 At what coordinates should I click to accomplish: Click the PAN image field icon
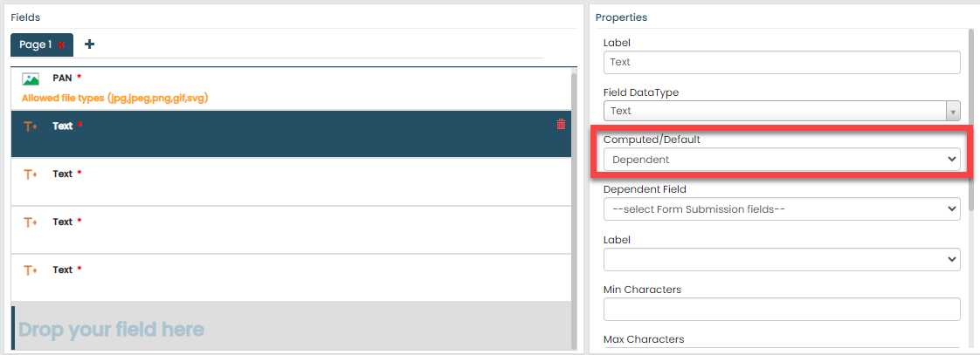(31, 79)
